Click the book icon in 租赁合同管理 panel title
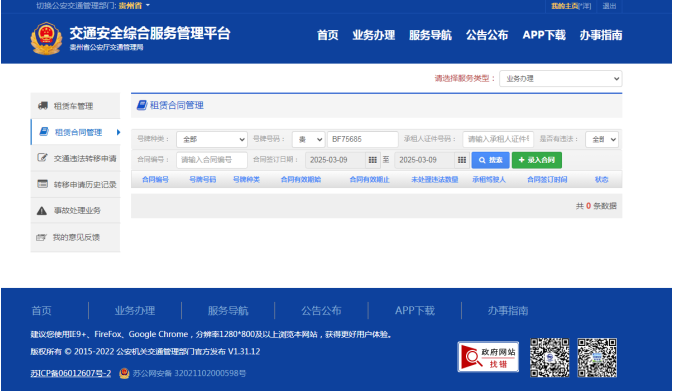 [x=142, y=105]
